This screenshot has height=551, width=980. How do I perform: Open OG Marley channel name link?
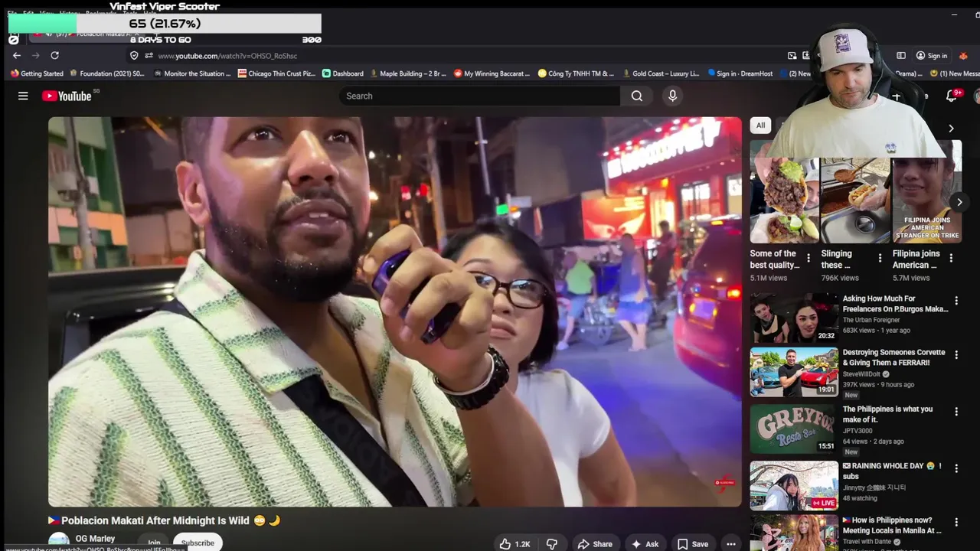pos(95,539)
